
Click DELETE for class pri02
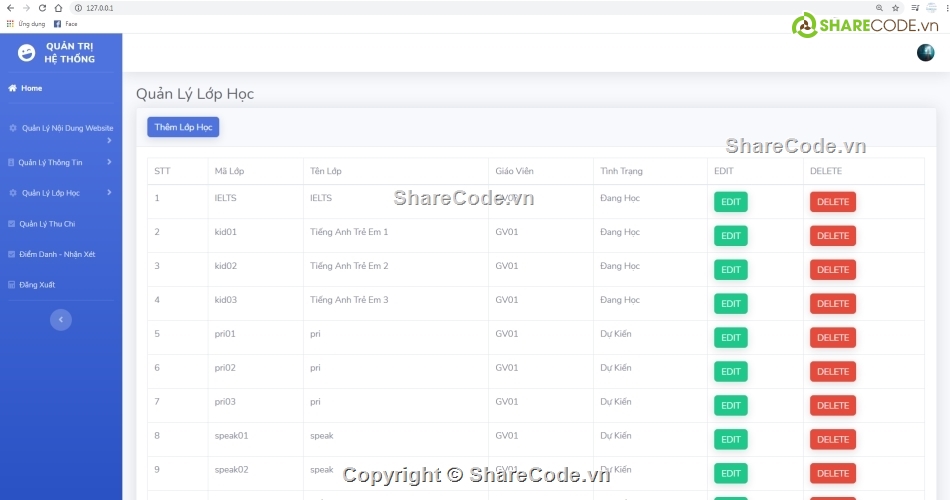[832, 372]
